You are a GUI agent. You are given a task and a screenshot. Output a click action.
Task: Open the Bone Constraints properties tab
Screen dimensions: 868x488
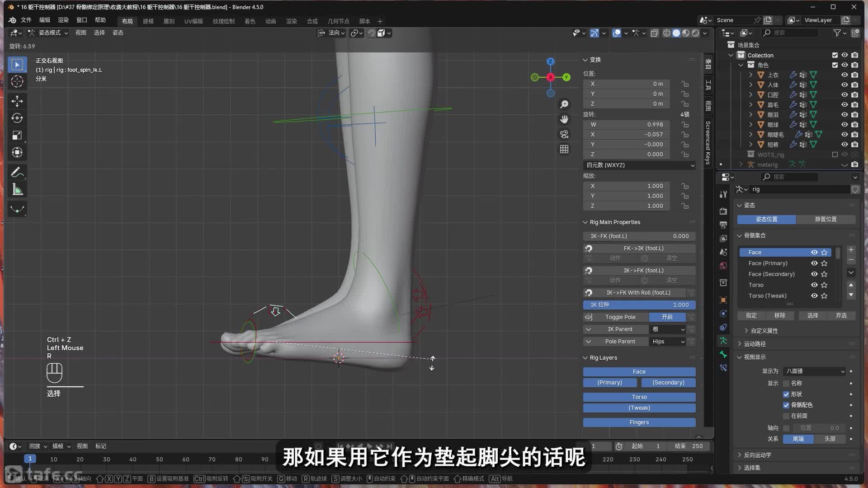coord(723,368)
